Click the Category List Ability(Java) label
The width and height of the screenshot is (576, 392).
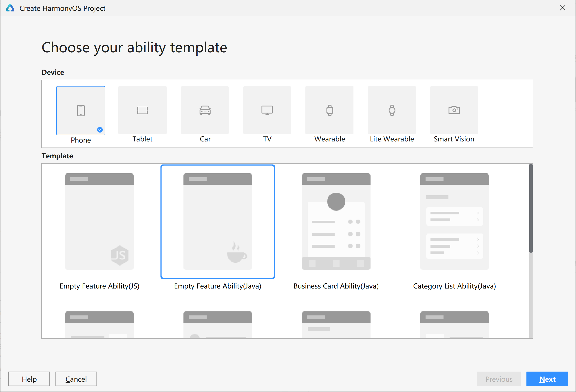pyautogui.click(x=455, y=286)
